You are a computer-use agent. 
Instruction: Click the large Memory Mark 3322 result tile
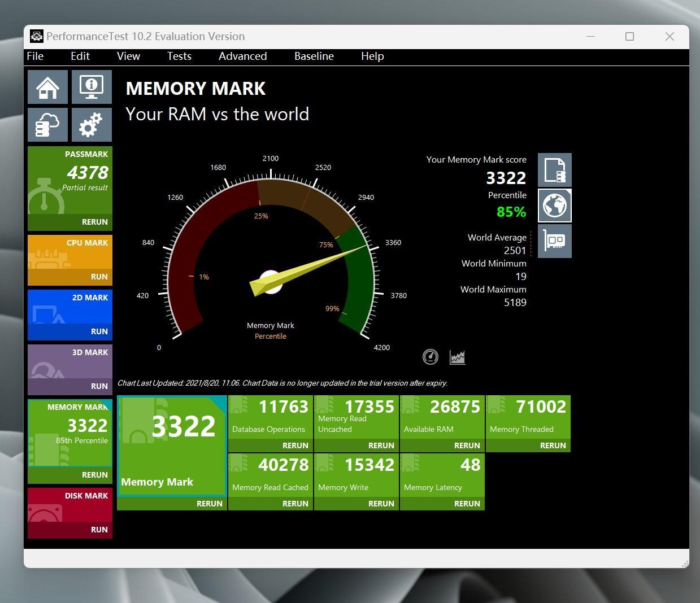click(172, 446)
